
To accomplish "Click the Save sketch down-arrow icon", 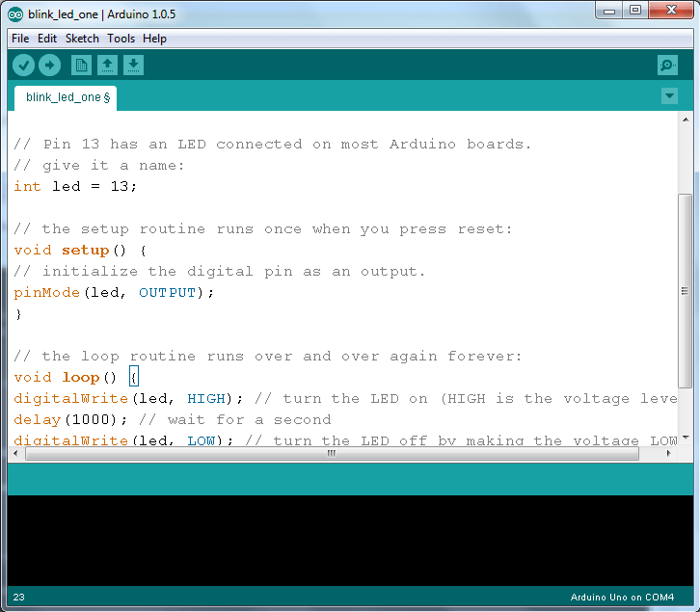I will 134,65.
